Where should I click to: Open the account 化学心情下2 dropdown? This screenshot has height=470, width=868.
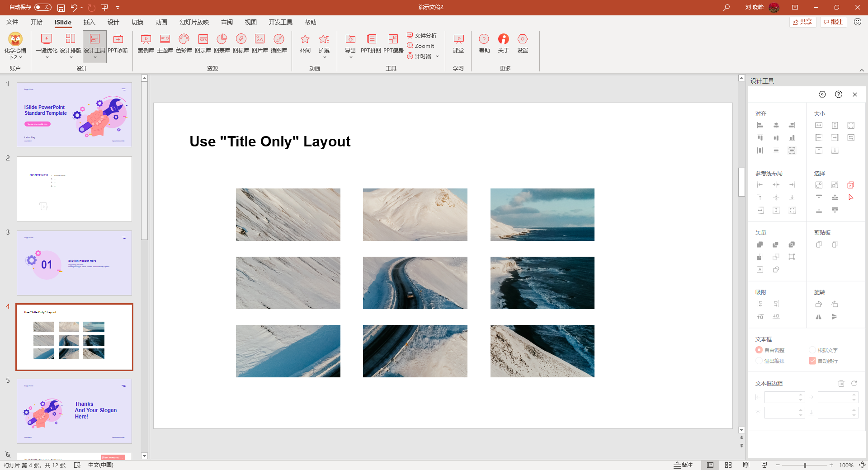(x=15, y=47)
